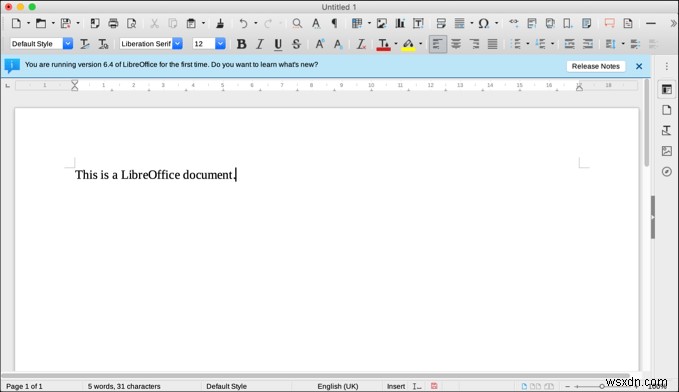
Task: Open the Save icon dropdown arrow
Action: pos(78,23)
